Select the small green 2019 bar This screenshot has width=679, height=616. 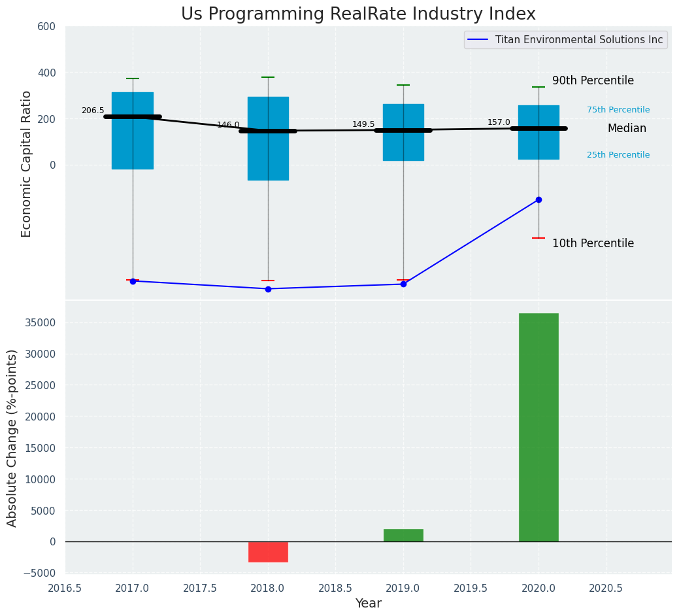(x=403, y=535)
